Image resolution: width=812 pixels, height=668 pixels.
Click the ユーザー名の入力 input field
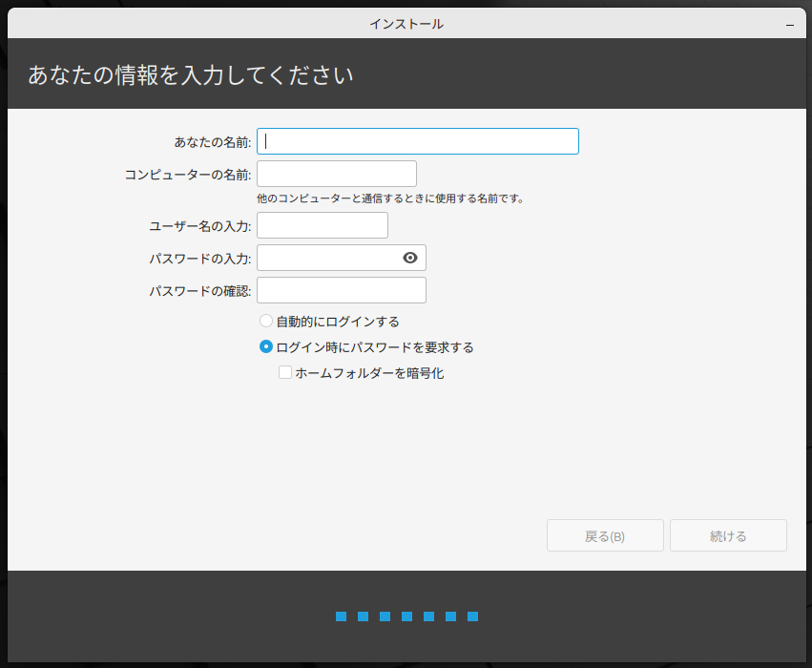[323, 225]
